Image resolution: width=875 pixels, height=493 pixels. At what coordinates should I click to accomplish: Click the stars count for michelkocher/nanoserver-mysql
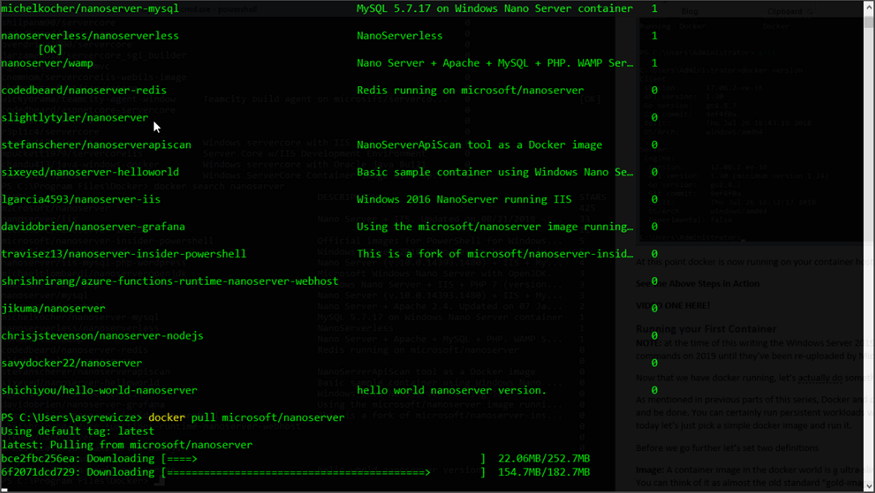654,8
